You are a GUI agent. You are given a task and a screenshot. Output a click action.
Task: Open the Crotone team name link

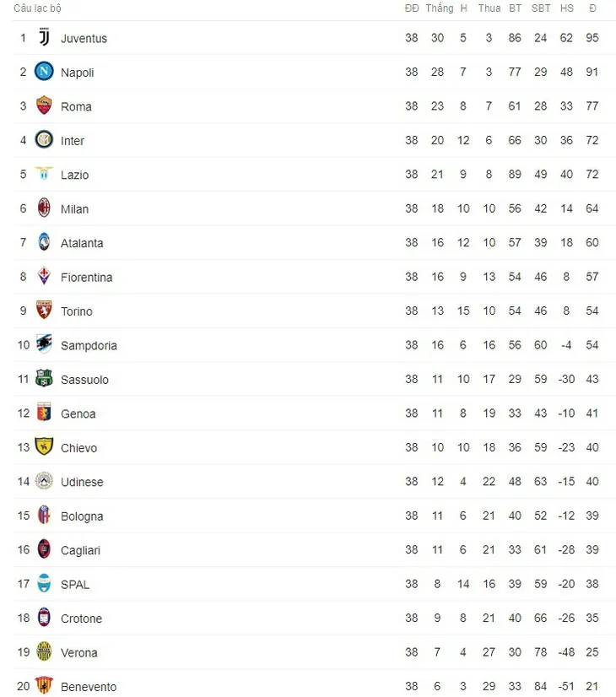point(81,619)
